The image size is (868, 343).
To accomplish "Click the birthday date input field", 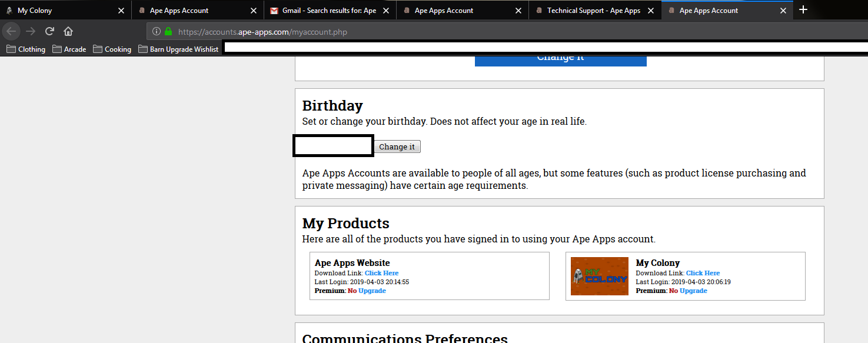I will [333, 146].
